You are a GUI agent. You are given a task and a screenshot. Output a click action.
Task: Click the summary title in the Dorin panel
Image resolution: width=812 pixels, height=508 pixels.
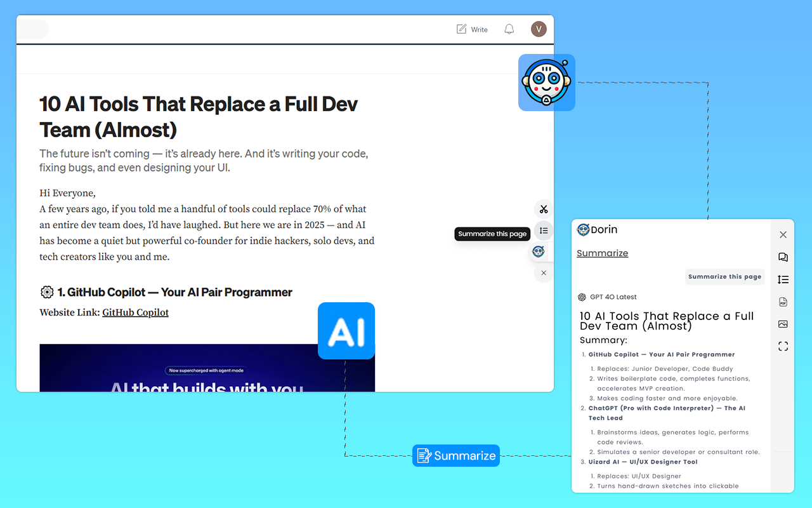[x=667, y=321]
